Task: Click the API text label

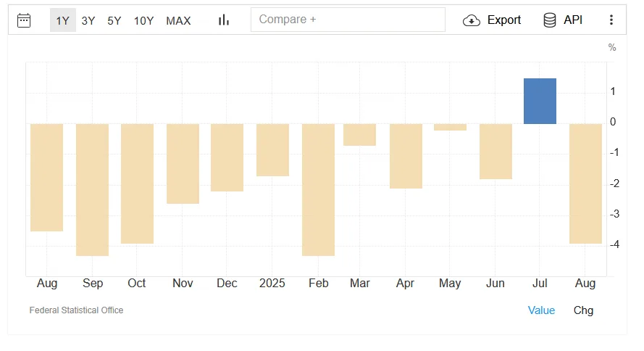Action: pyautogui.click(x=573, y=20)
